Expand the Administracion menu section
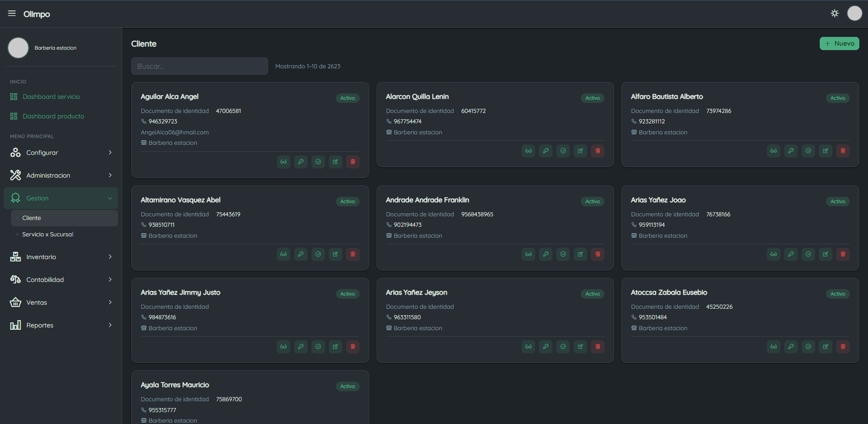The height and width of the screenshot is (424, 868). pos(61,175)
